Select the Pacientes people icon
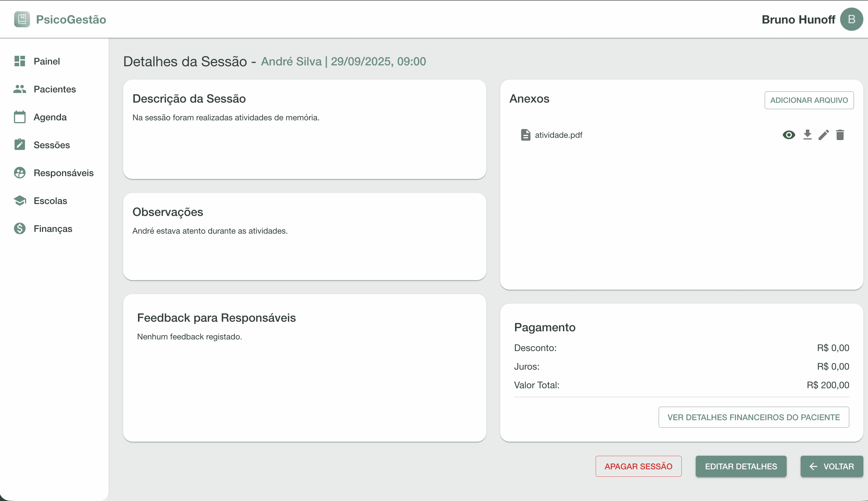868x501 pixels. (19, 89)
